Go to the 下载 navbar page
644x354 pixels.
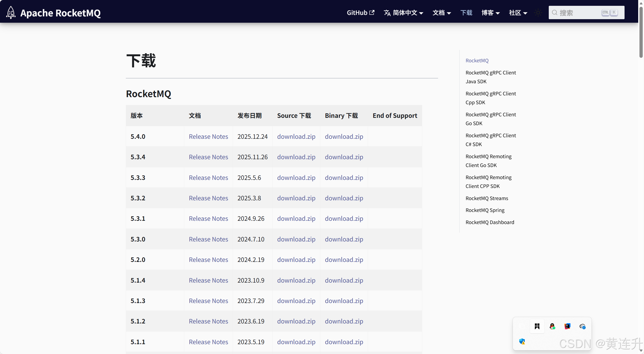click(x=466, y=13)
